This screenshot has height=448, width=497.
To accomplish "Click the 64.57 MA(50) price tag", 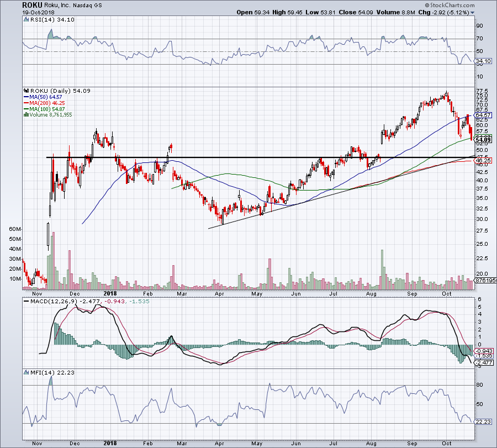I will tap(483, 115).
